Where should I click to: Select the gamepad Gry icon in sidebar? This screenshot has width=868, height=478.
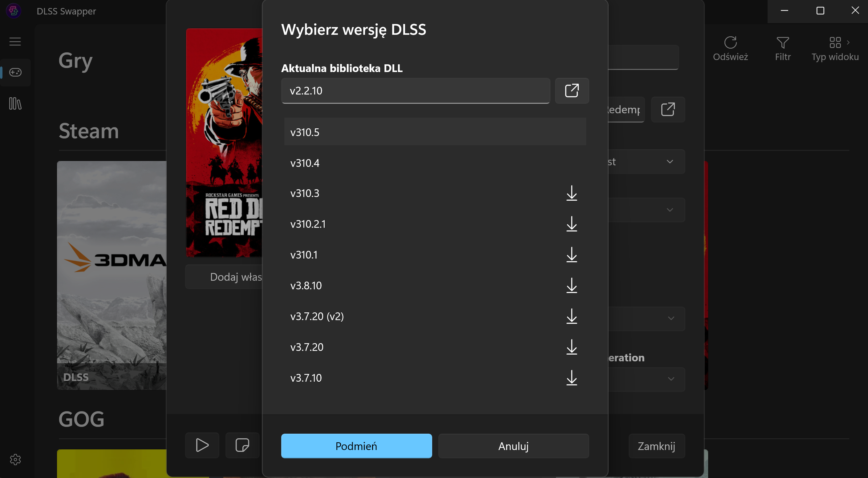coord(15,72)
